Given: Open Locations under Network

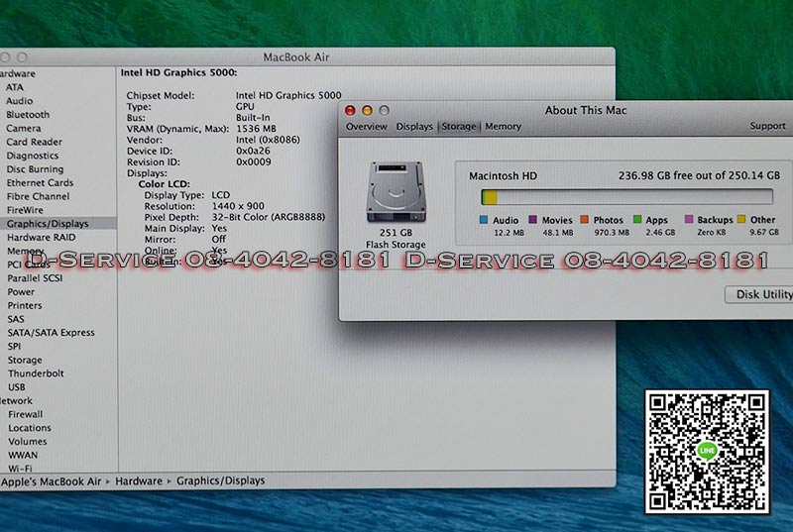Looking at the screenshot, I should click(x=30, y=428).
